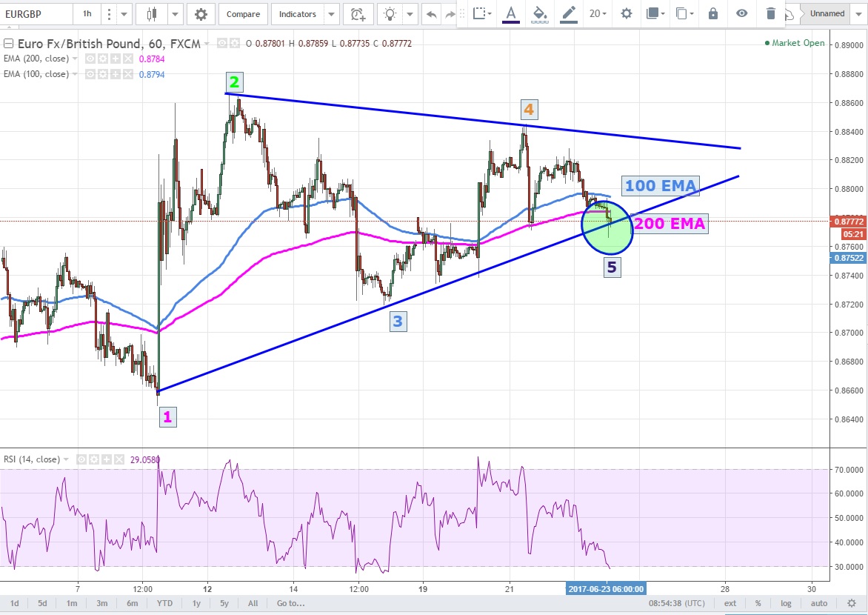Open the text color picker

click(511, 13)
